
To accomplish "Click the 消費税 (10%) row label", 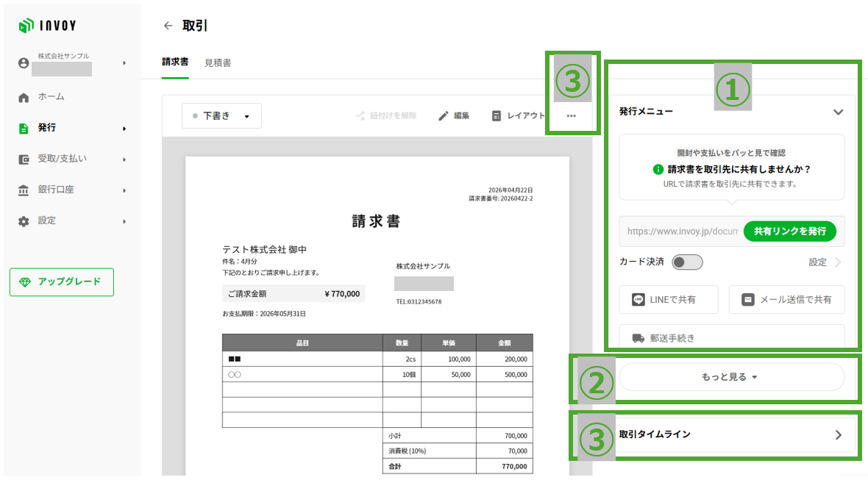I will 407,451.
